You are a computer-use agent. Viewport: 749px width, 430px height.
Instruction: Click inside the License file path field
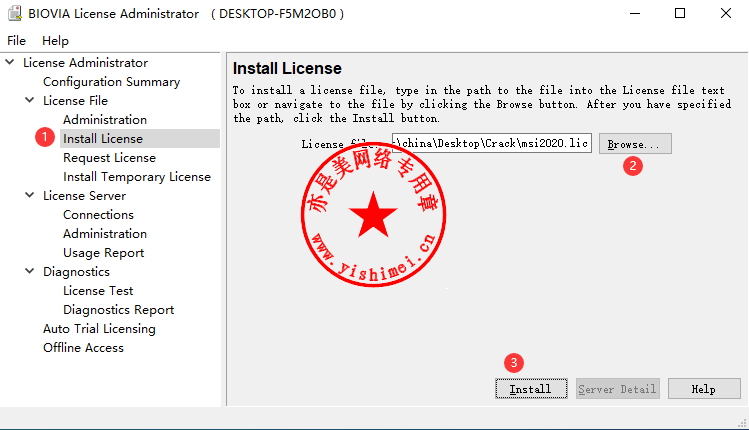492,143
